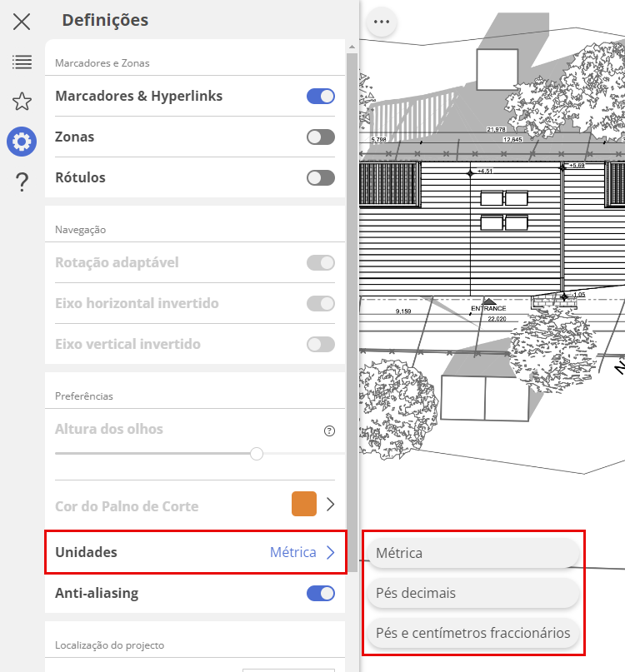This screenshot has width=625, height=672.
Task: Expand Cor do Plano de Corte chevron
Action: pyautogui.click(x=331, y=505)
